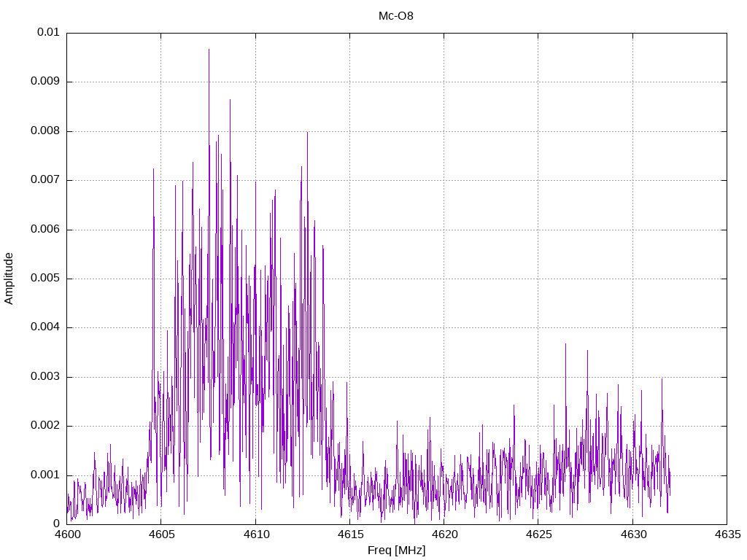Click the 4630 x-axis tick label
The image size is (747, 560).
tap(632, 534)
